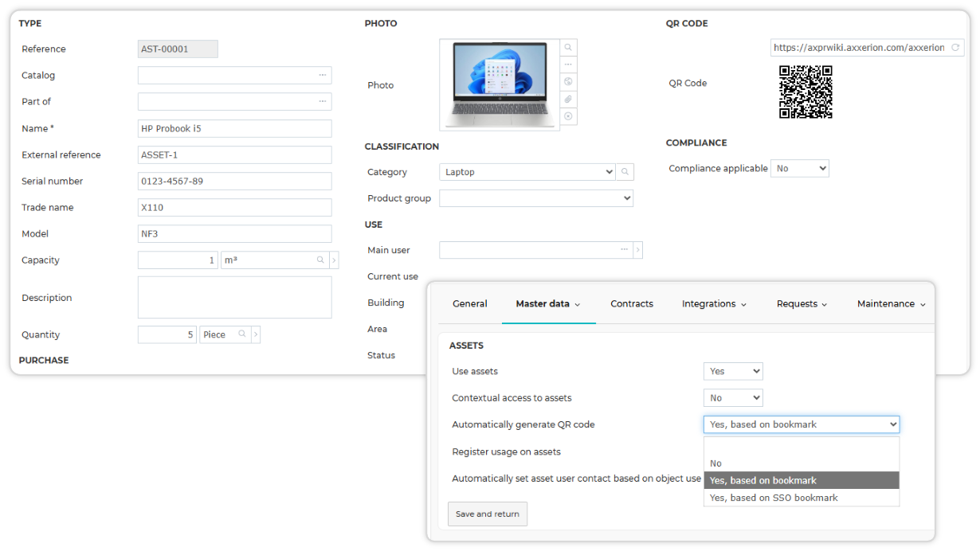Open the Master data tab menu
980x551 pixels.
click(x=548, y=303)
